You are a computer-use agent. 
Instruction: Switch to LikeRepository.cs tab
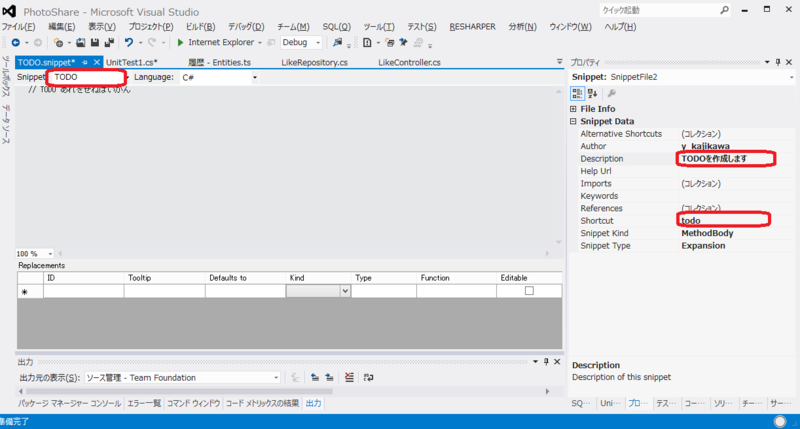pyautogui.click(x=314, y=62)
